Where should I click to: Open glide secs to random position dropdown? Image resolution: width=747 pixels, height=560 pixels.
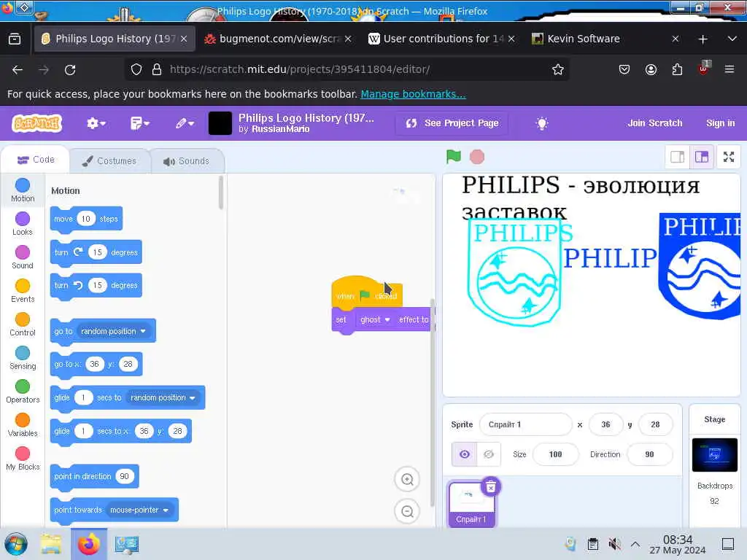point(163,397)
